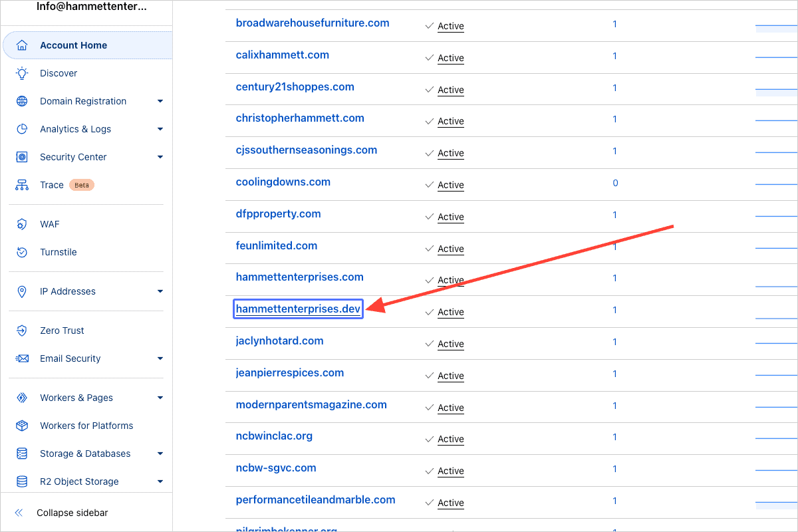Click the Trace network icon
The width and height of the screenshot is (798, 532).
click(x=22, y=185)
